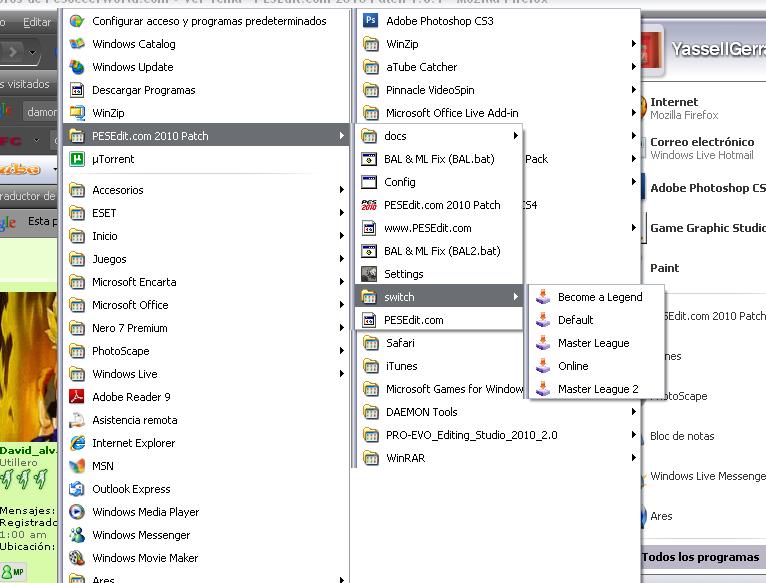Expand the Accesorios submenu arrow

click(342, 190)
